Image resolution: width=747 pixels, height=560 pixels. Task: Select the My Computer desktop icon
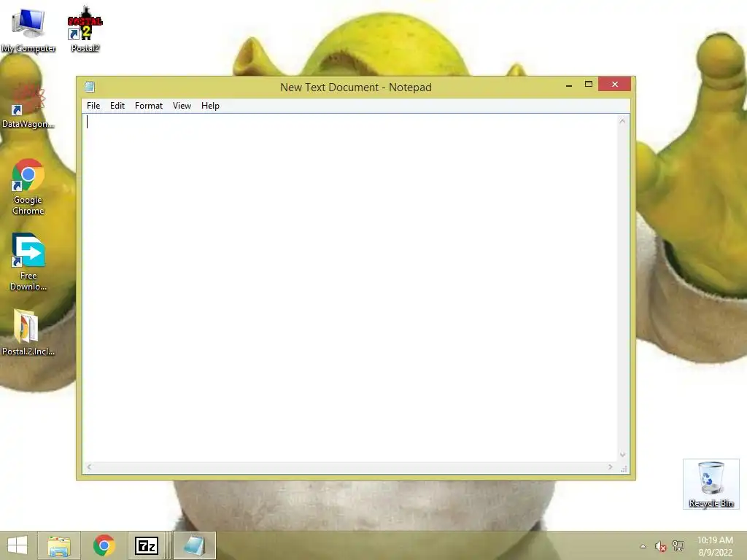click(x=28, y=31)
